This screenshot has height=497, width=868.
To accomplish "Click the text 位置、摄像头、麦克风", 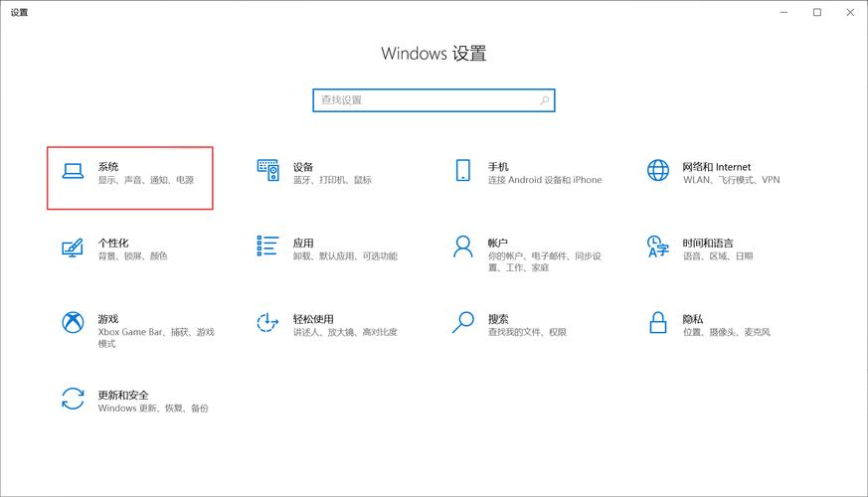I will (x=726, y=332).
